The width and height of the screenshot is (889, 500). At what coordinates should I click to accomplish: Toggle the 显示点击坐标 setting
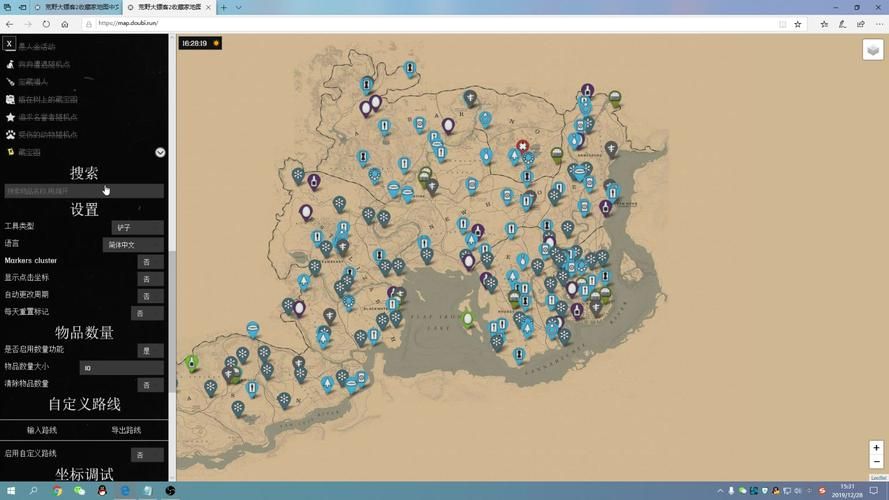tap(151, 278)
